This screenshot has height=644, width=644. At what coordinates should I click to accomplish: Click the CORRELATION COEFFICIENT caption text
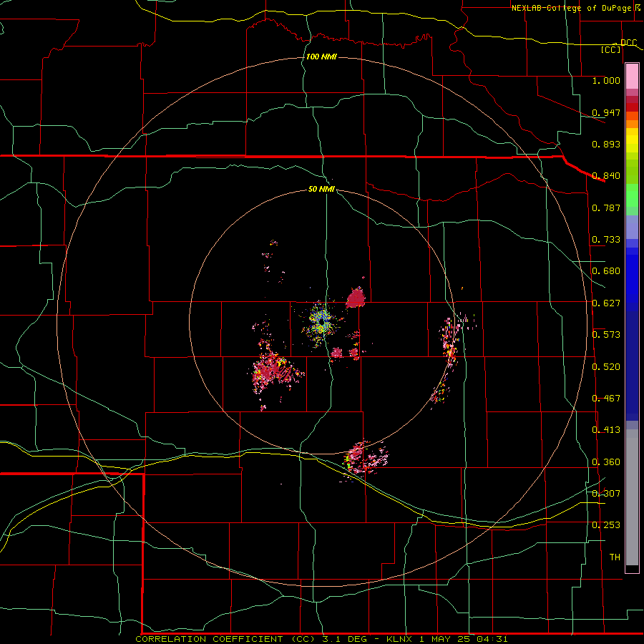pyautogui.click(x=213, y=639)
